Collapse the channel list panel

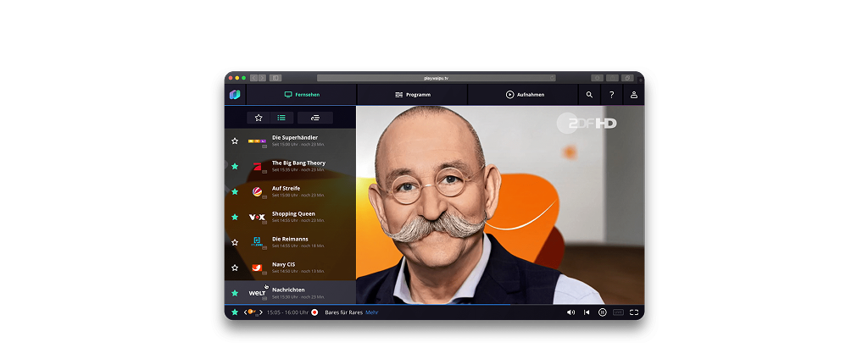click(314, 118)
